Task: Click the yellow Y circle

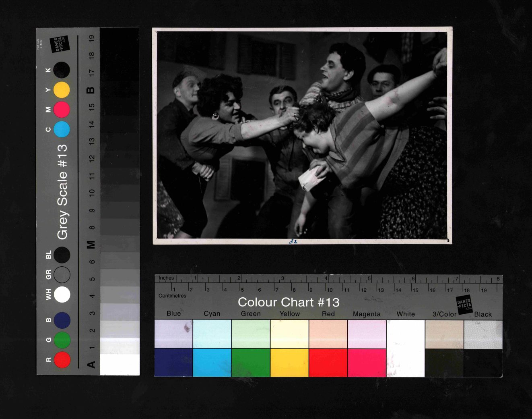Action: click(x=62, y=90)
